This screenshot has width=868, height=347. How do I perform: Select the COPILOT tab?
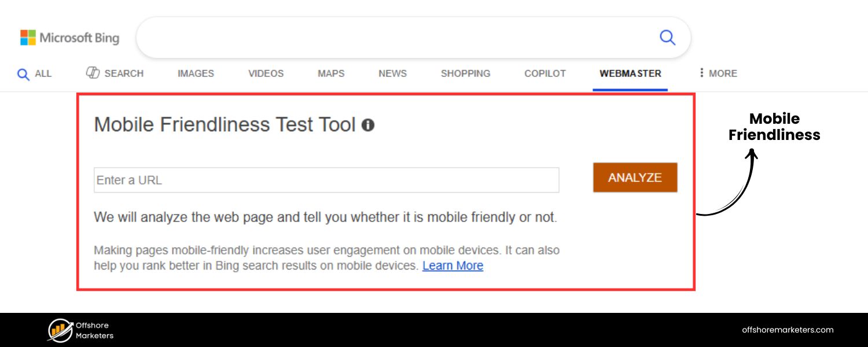pos(545,73)
